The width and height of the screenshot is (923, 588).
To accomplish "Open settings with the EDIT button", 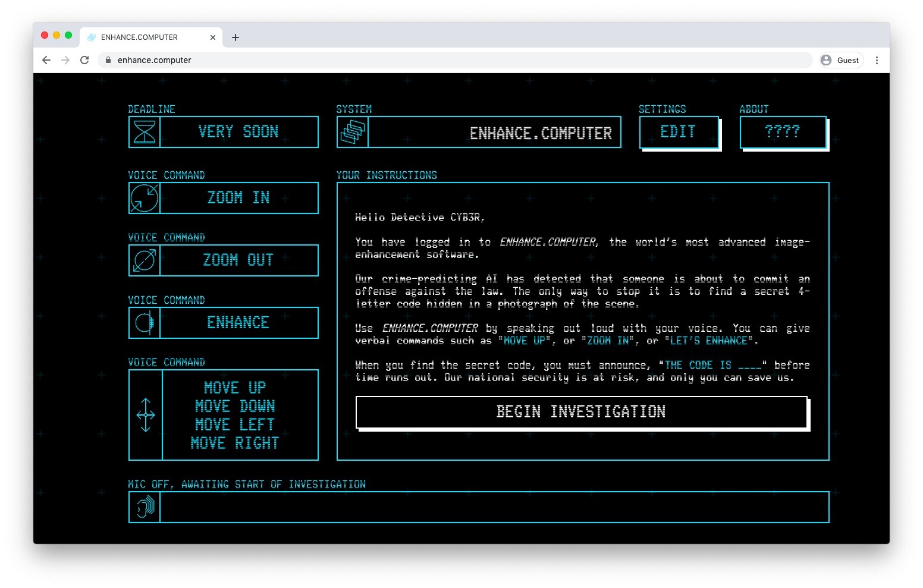I will click(x=679, y=132).
